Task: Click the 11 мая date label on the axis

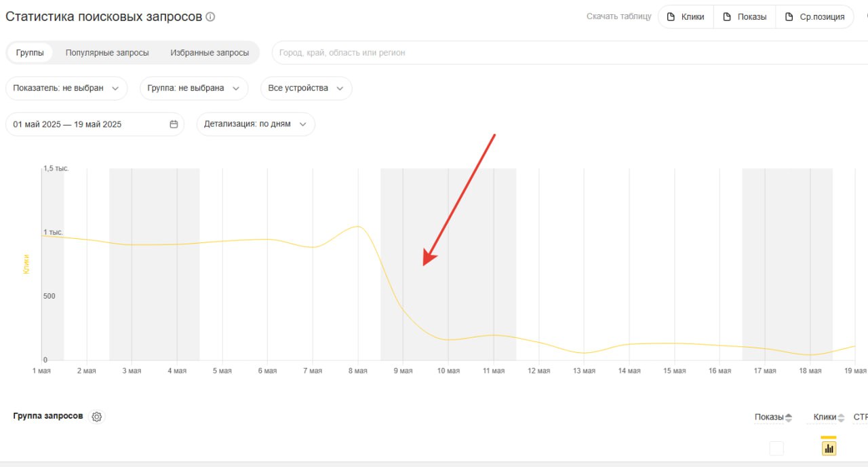Action: pos(494,371)
